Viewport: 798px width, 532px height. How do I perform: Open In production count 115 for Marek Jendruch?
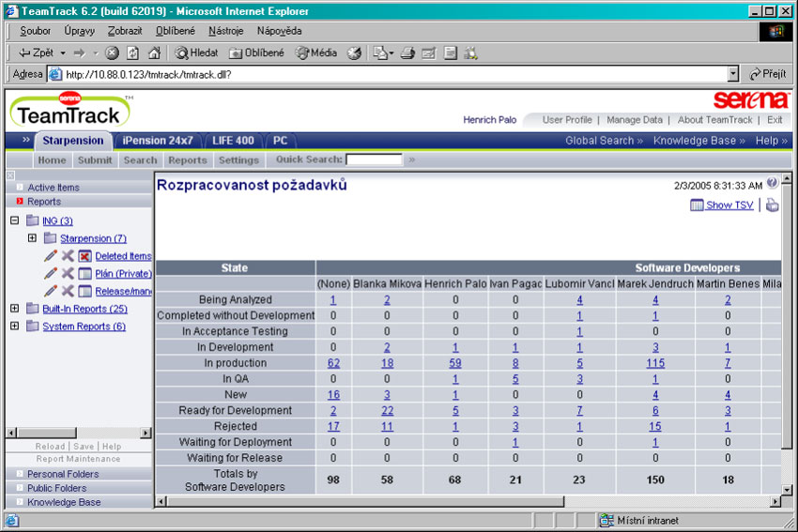tap(655, 363)
